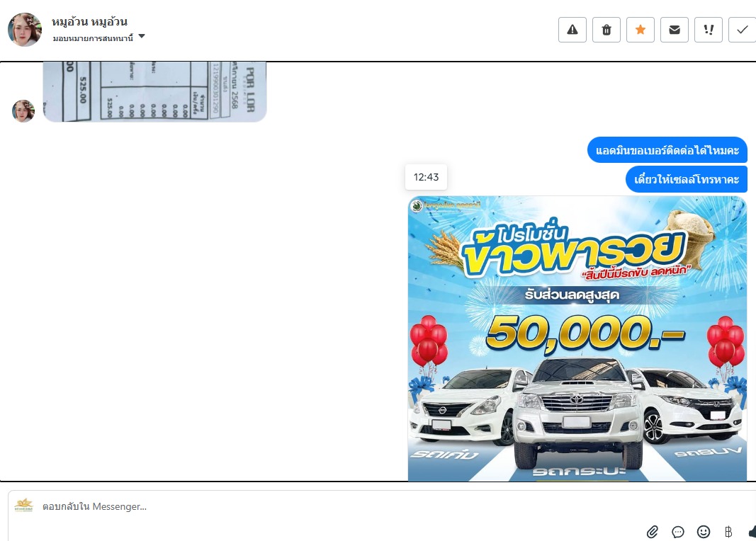
Task: Send a thumbs-up like icon
Action: point(752,532)
